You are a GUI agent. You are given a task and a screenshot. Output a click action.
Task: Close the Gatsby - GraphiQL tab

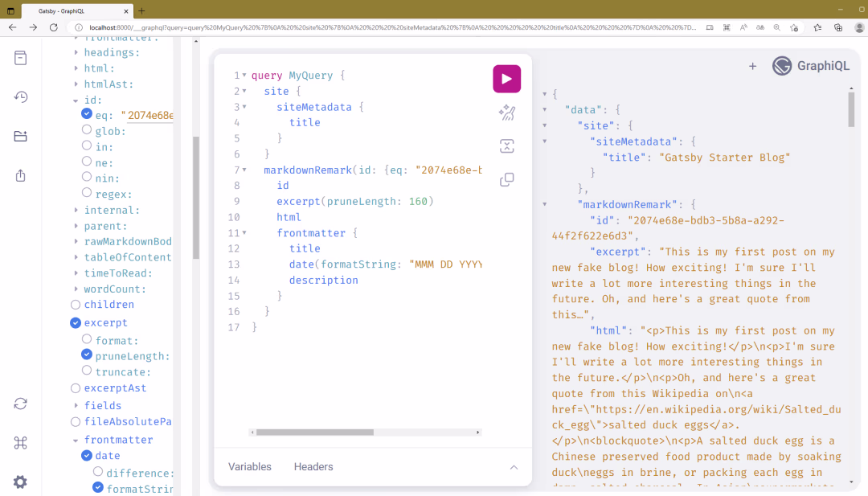click(125, 11)
